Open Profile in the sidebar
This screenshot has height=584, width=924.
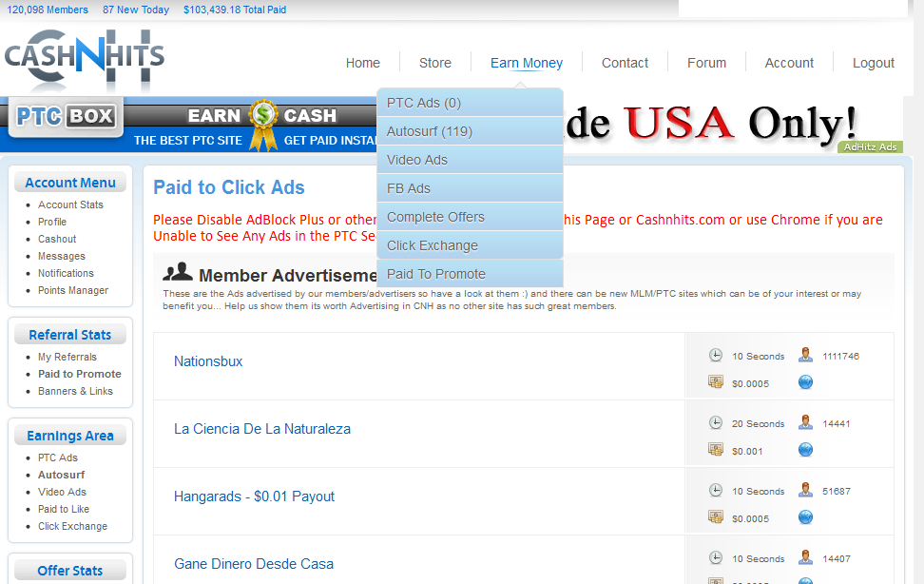coord(52,222)
